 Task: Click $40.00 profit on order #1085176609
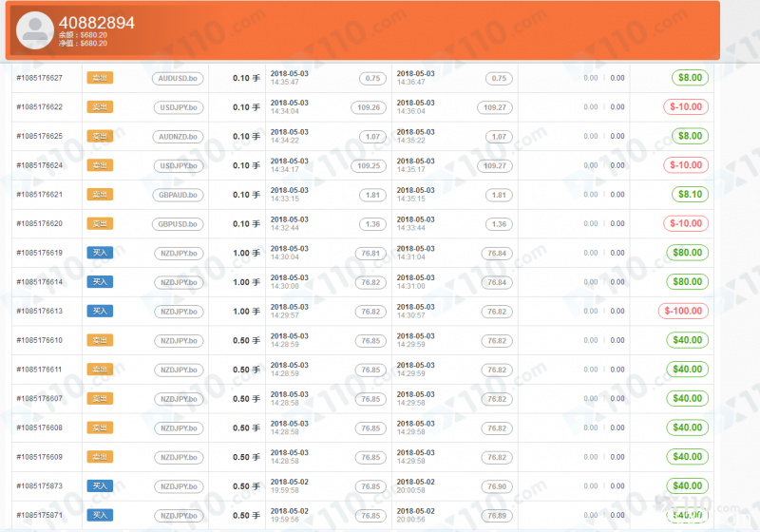click(x=687, y=456)
